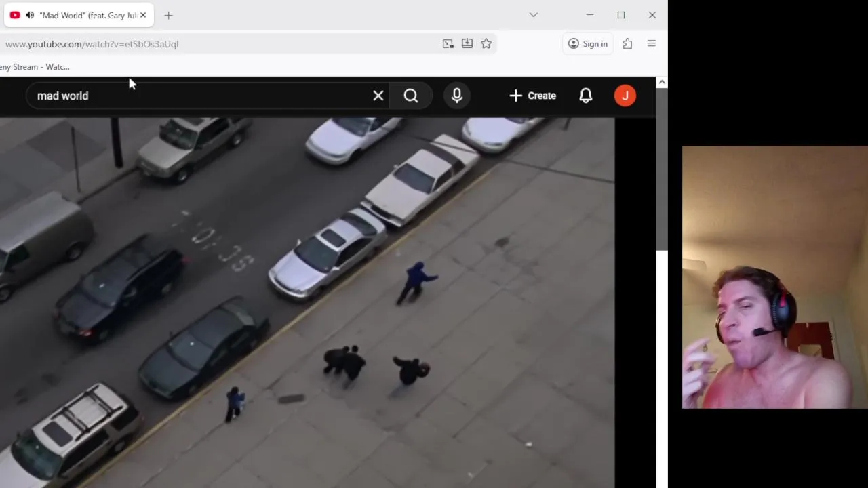The width and height of the screenshot is (868, 488).
Task: Mute the tab using its speaker icon
Action: (x=30, y=15)
